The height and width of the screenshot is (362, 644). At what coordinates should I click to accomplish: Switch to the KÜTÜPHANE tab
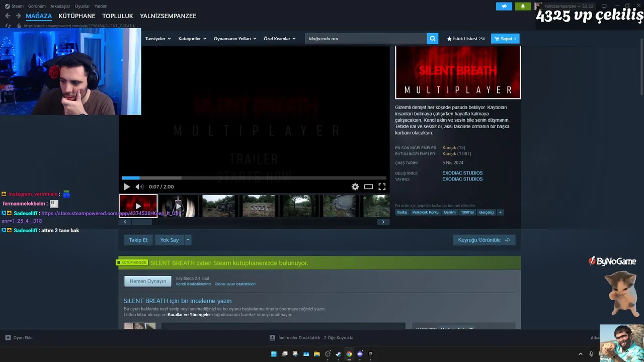coord(77,16)
